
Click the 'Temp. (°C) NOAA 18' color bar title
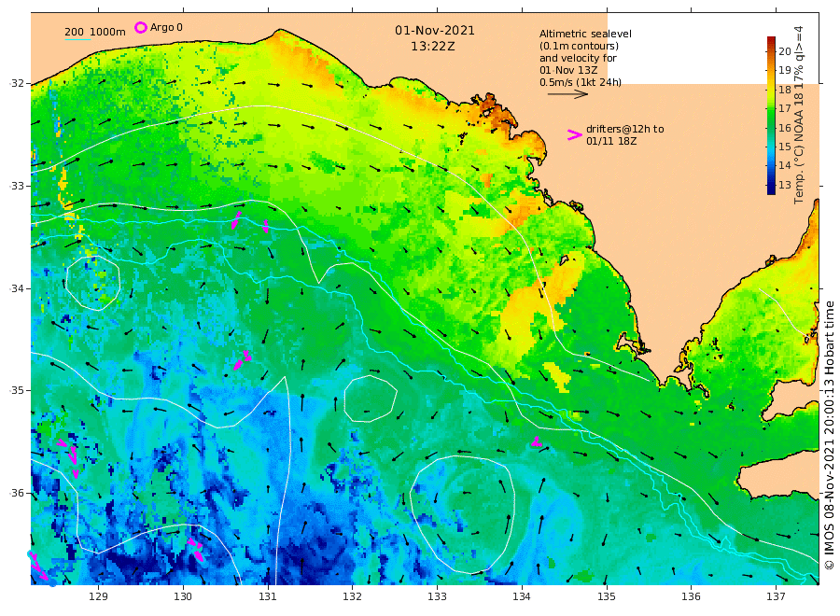799,147
